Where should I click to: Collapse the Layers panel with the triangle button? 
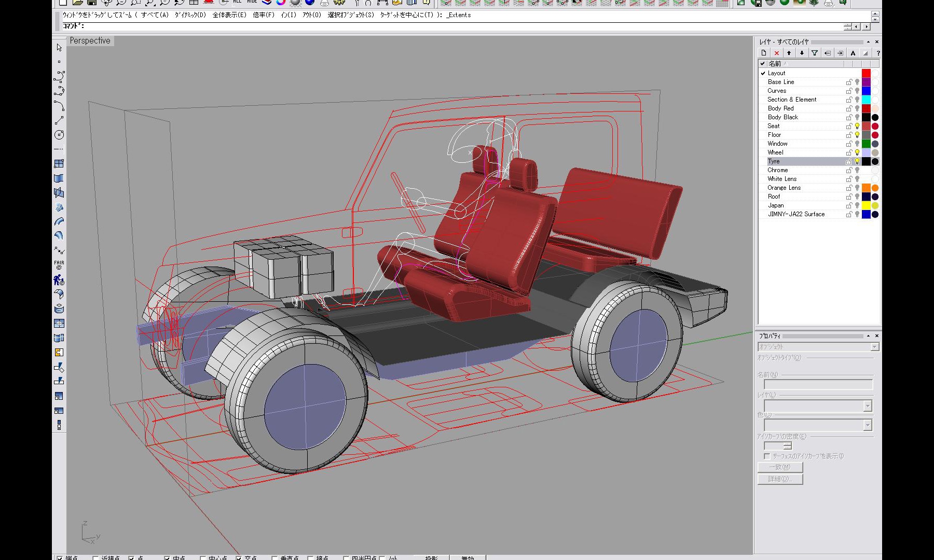868,42
